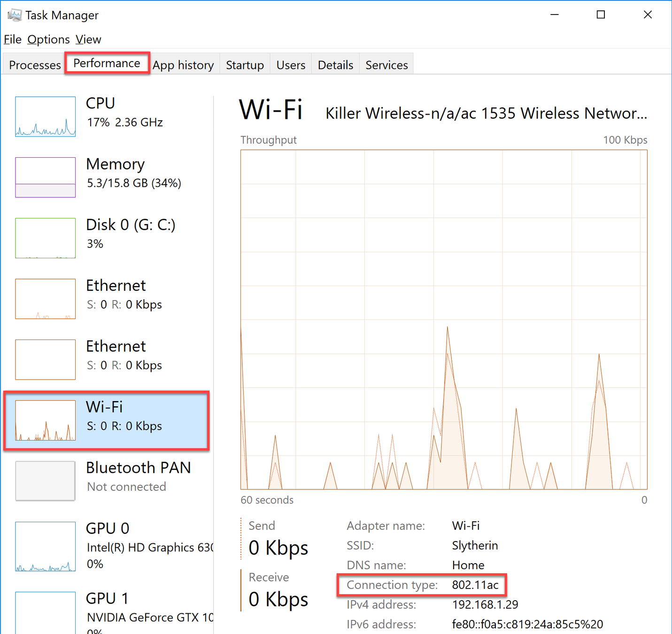Viewport: 672px width, 634px height.
Task: Select the Memory usage thumbnail
Action: click(45, 177)
